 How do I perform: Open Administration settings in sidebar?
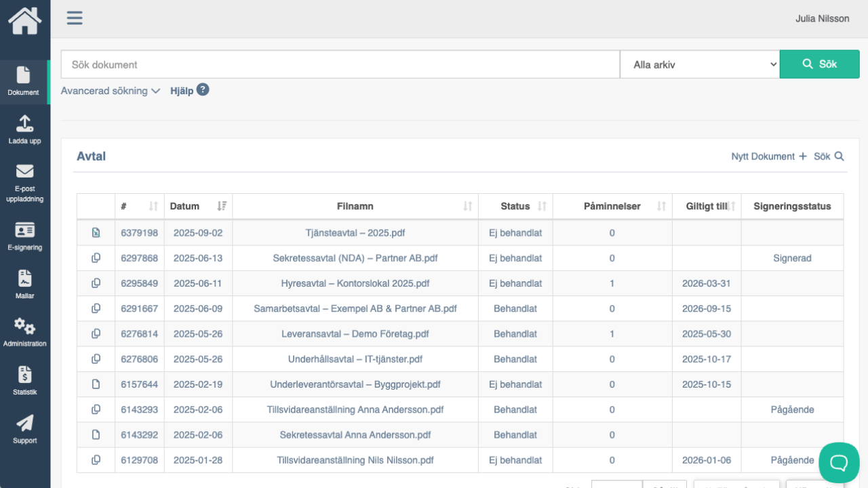point(24,333)
